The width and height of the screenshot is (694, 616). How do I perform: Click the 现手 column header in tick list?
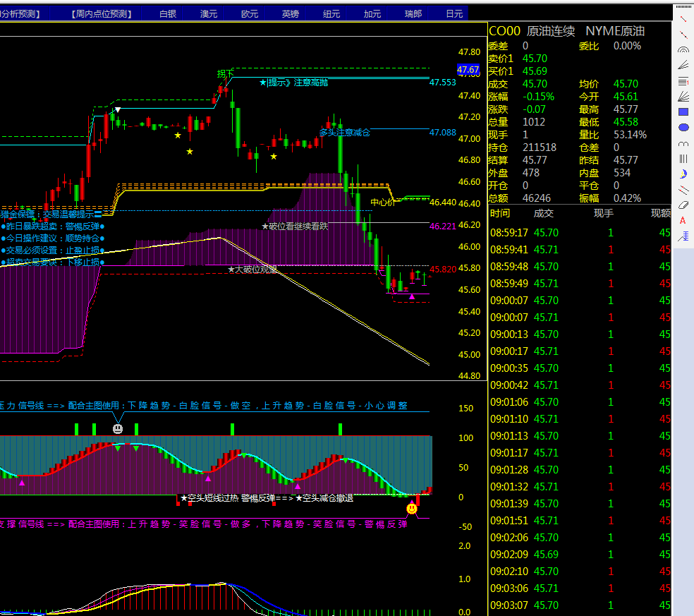[603, 214]
